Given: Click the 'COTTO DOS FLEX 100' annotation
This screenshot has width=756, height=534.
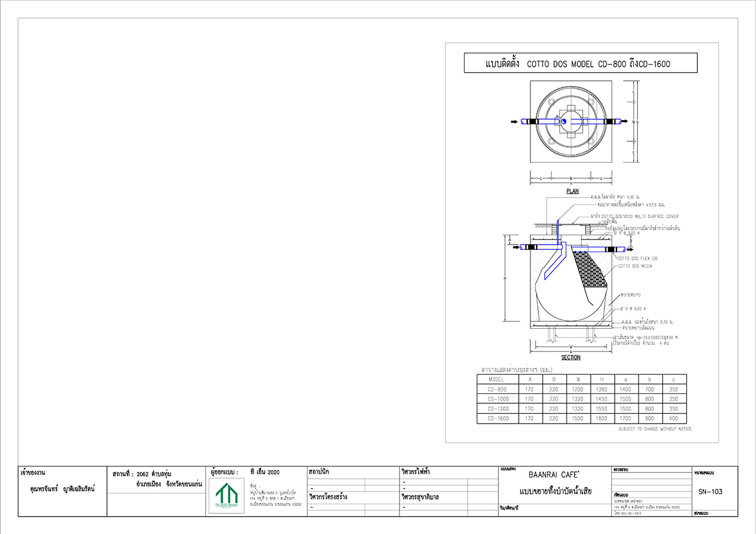Looking at the screenshot, I should 638,258.
